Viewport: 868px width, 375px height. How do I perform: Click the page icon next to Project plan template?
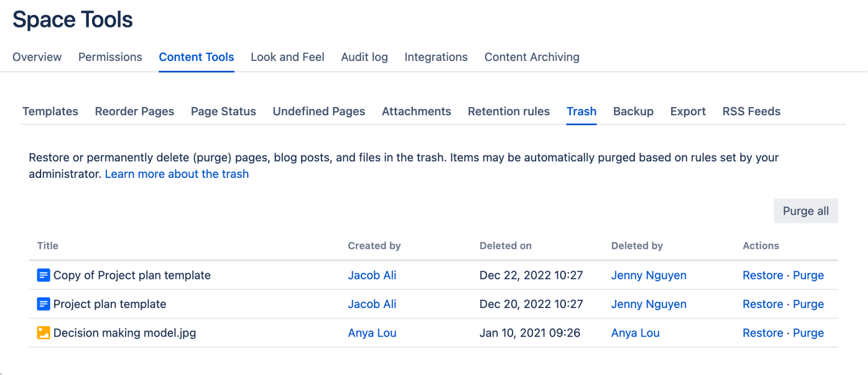point(43,304)
